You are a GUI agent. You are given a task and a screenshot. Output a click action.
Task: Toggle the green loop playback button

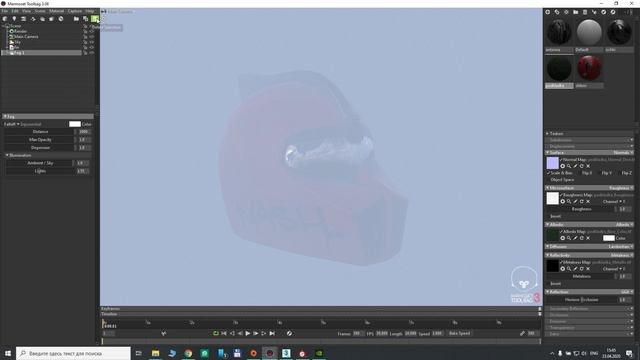(x=216, y=333)
